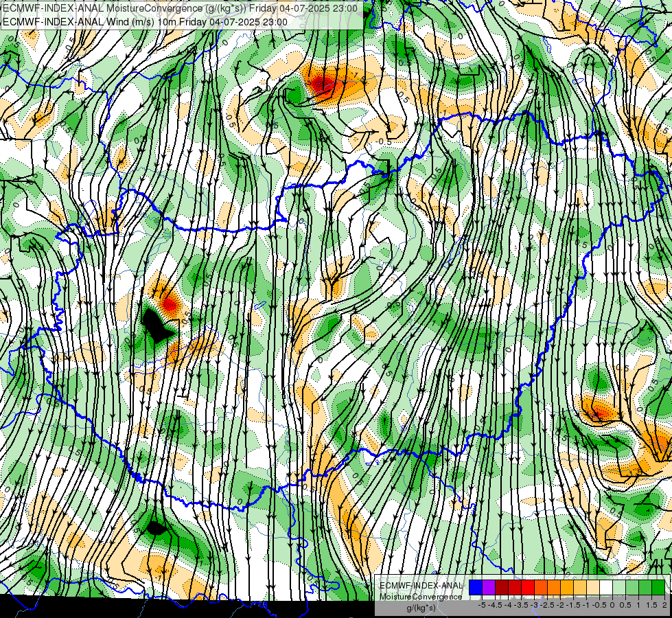Click the -2.5 tick label on the legend
Screen dimensions: 672x618
coord(548,605)
